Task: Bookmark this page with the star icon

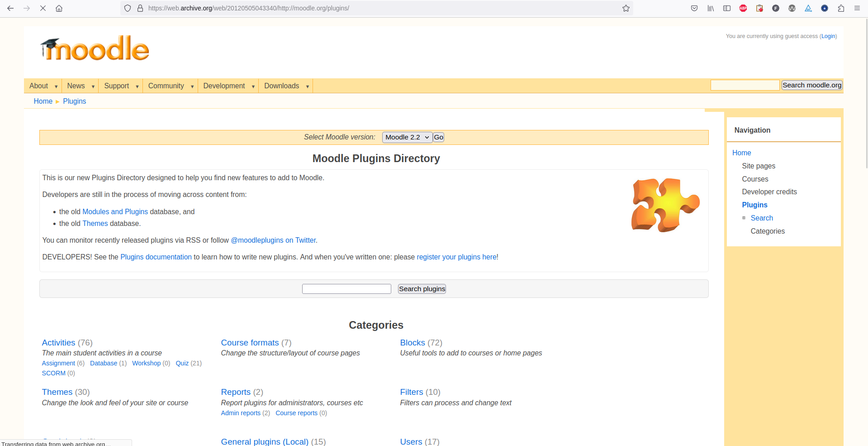Action: click(x=626, y=8)
